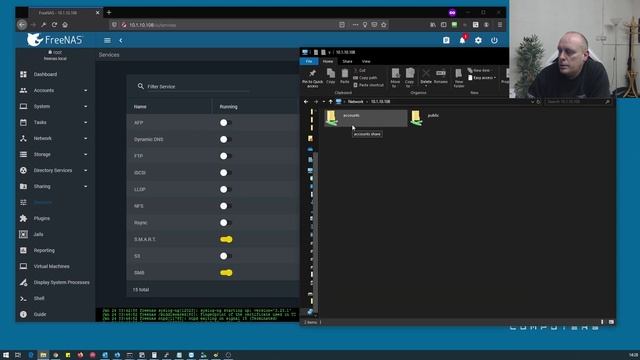Image resolution: width=640 pixels, height=360 pixels.
Task: Click Copy path in ribbon
Action: [x=365, y=78]
